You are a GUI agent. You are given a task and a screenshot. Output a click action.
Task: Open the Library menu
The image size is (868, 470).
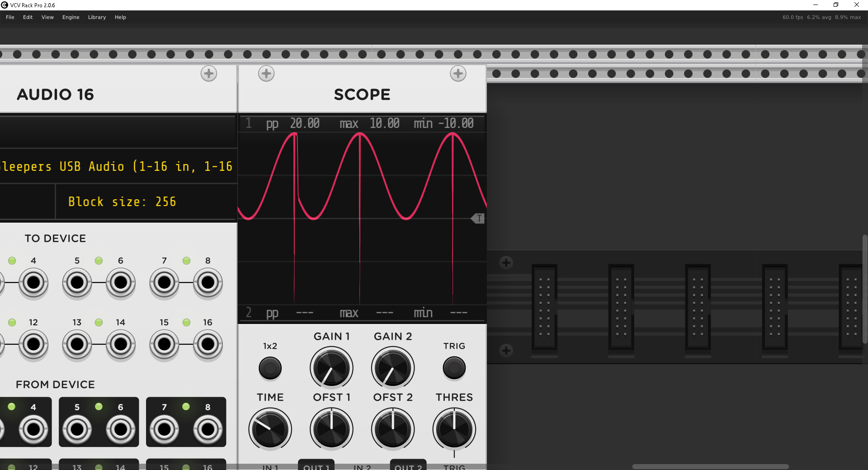tap(97, 17)
